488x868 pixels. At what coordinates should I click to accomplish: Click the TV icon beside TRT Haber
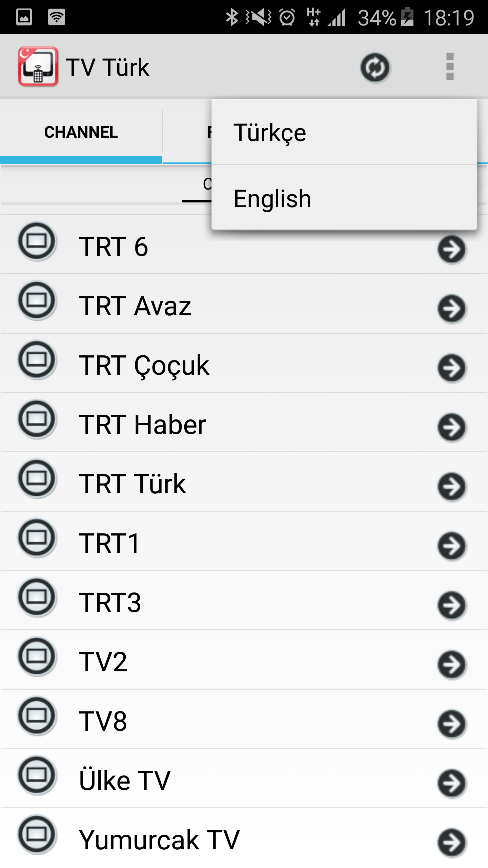[x=37, y=419]
